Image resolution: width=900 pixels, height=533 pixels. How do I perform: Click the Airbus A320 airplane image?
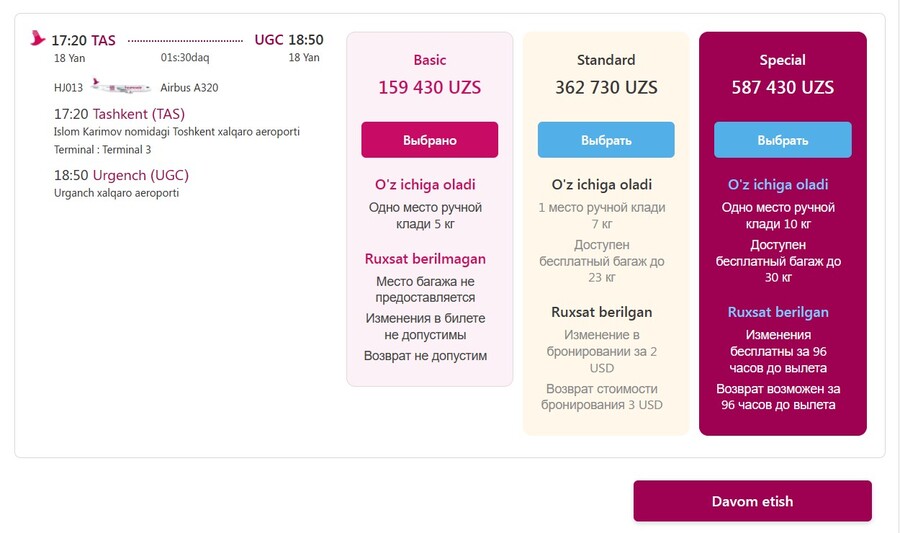coord(121,87)
